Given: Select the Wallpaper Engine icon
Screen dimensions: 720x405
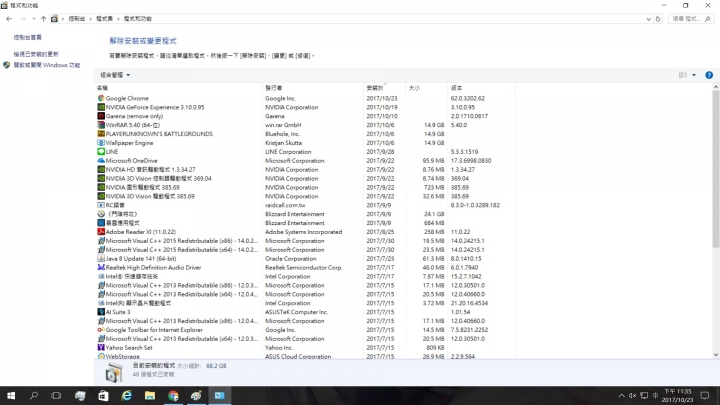Looking at the screenshot, I should [101, 143].
